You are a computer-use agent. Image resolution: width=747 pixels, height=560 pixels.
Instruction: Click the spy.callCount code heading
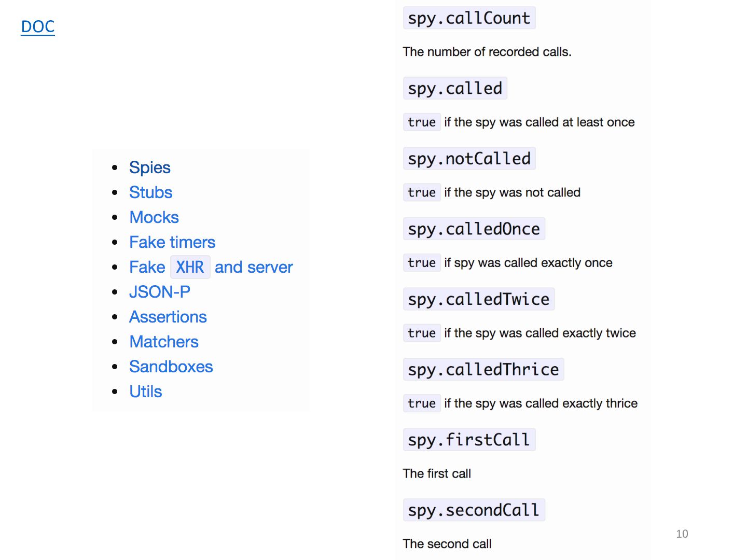tap(469, 18)
